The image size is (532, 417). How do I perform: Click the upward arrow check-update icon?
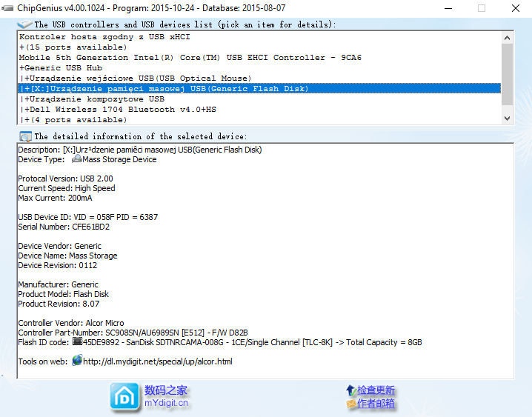tap(350, 390)
